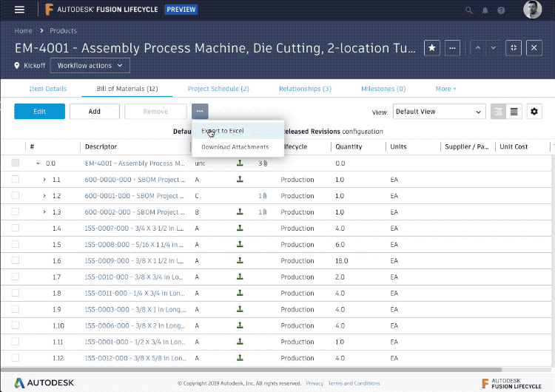
Task: Open the Default View dropdown
Action: (439, 112)
